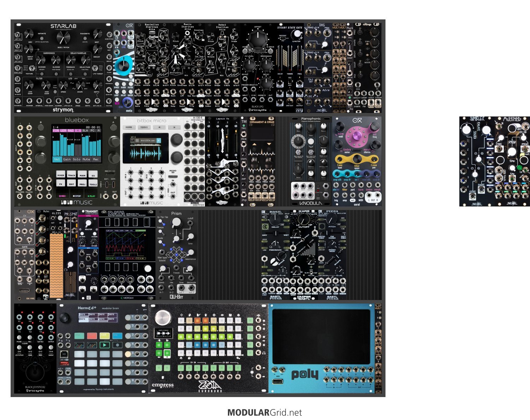Toggle Mutes switch 3
Image resolution: width=530 pixels, height=420 pixels.
pyautogui.click(x=42, y=240)
